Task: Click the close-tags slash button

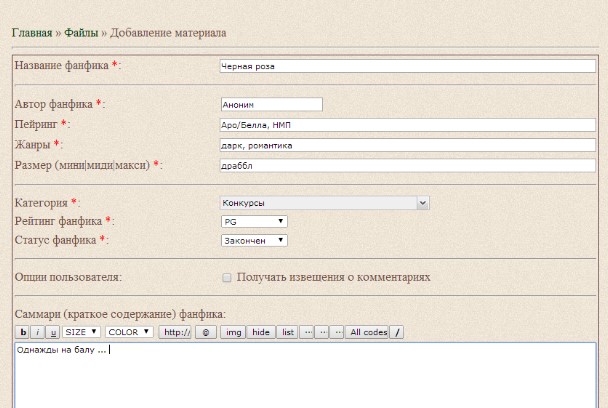Action: 397,332
